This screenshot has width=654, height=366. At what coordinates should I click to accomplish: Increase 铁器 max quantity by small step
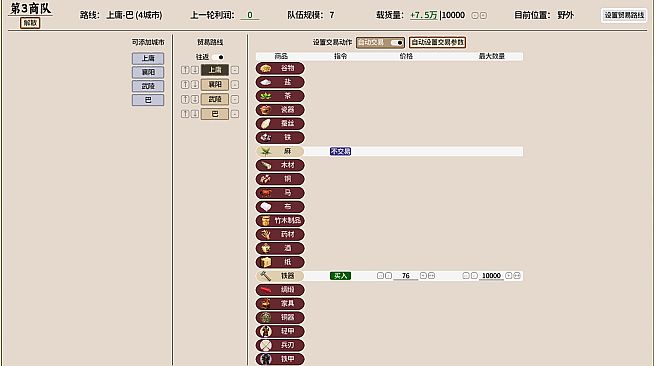508,276
